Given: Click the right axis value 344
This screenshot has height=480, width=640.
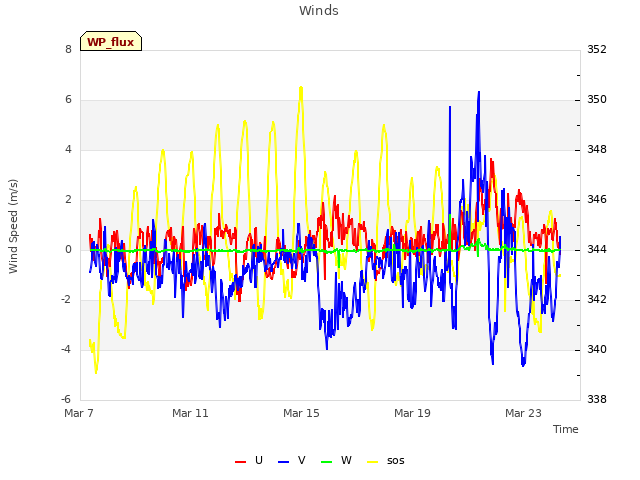Looking at the screenshot, I should 597,249.
